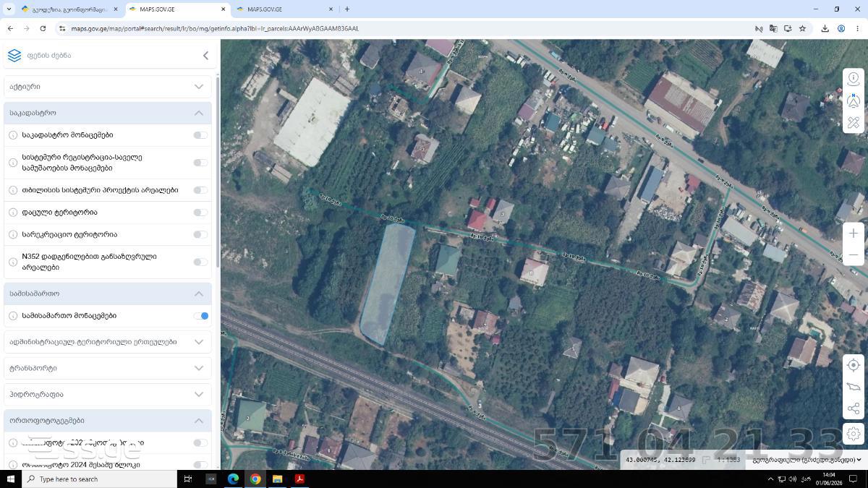Show info for სამისამართო მონაცემები layer
Screen dimensions: 868x488
click(13, 316)
